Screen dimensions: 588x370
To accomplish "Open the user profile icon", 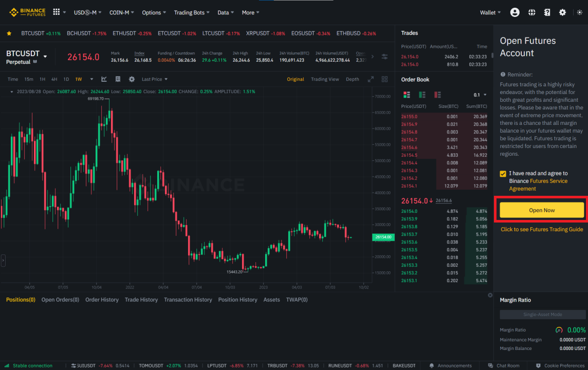I will coord(514,12).
